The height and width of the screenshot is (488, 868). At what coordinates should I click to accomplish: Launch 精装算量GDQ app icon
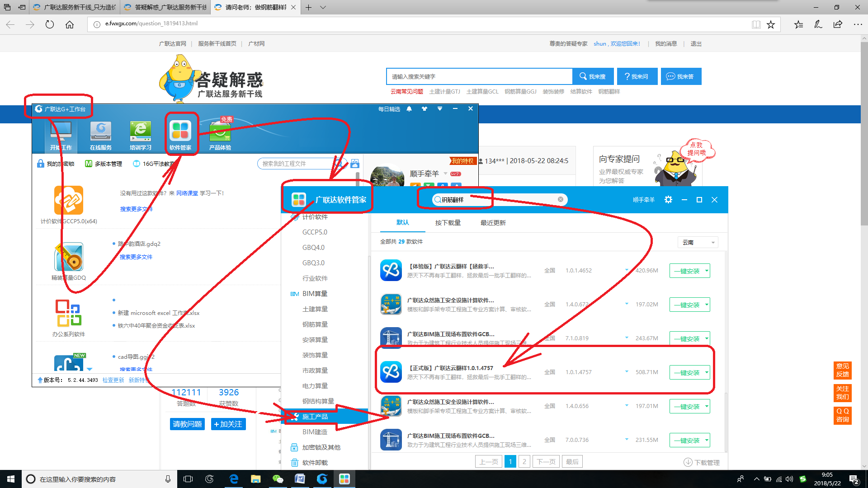point(69,257)
